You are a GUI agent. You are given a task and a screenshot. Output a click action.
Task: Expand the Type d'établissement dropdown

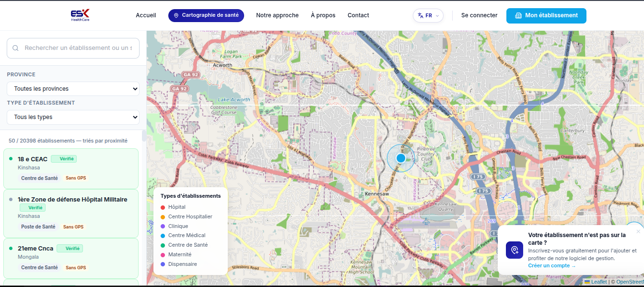tap(73, 117)
